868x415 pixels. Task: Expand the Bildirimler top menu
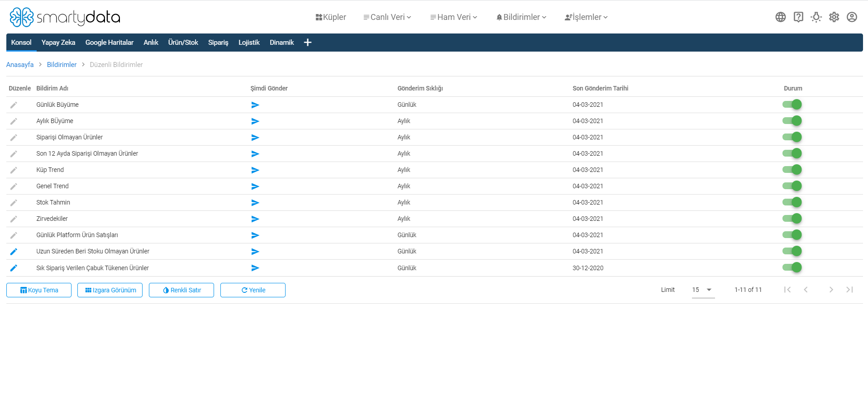pos(521,17)
